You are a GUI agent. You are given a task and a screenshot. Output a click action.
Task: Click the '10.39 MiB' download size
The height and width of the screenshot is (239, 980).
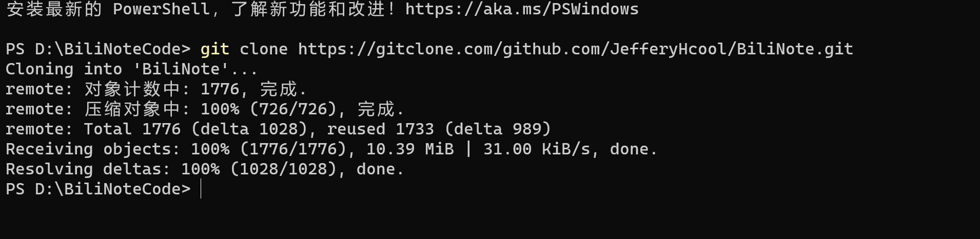pos(409,149)
